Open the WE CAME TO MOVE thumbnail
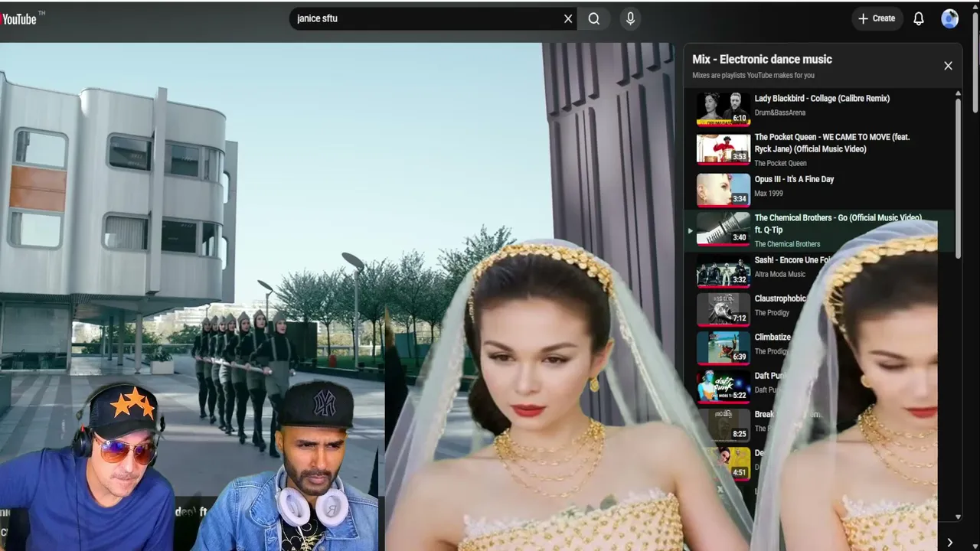Image resolution: width=980 pixels, height=551 pixels. coord(724,148)
